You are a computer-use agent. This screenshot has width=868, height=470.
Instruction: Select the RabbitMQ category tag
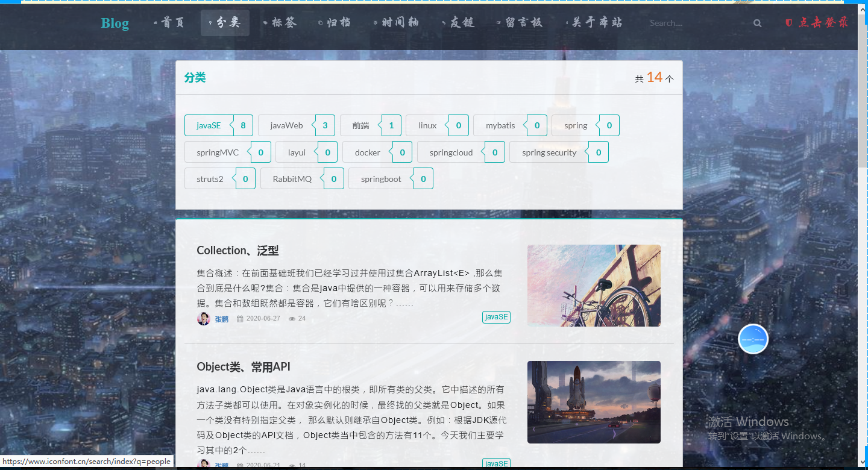click(x=302, y=178)
